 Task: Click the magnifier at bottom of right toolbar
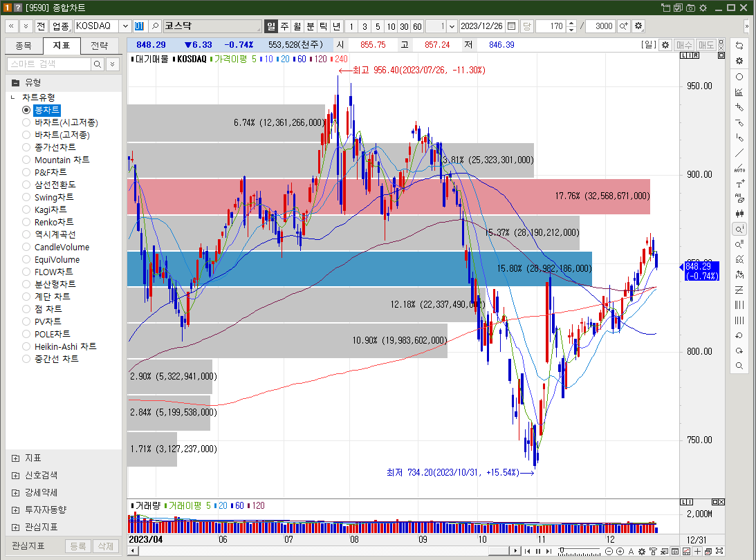739,366
